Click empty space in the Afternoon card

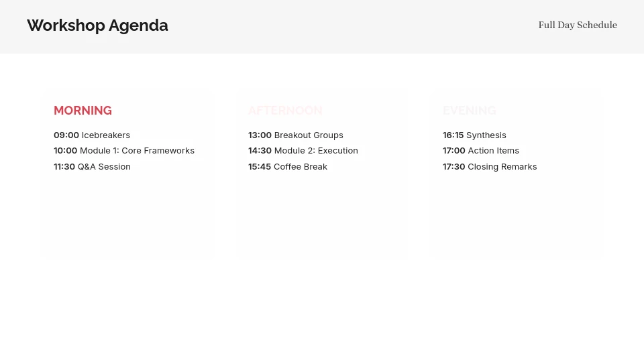(322, 215)
